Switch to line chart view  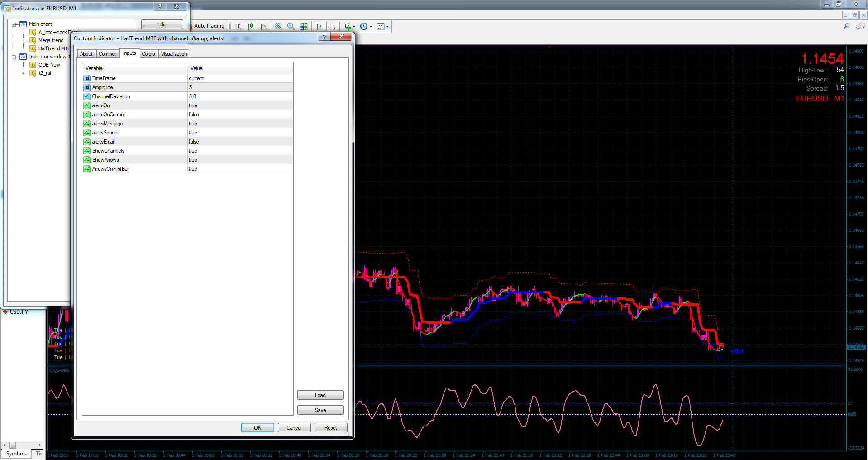click(263, 26)
